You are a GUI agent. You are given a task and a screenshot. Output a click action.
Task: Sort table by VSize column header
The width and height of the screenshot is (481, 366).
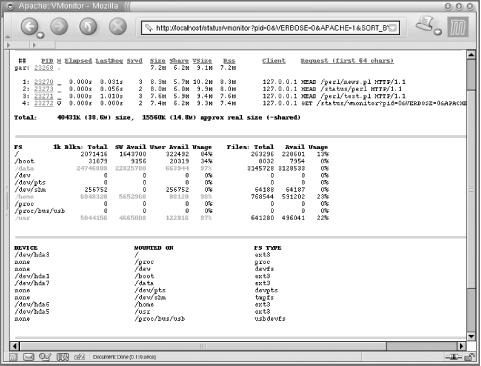point(202,61)
